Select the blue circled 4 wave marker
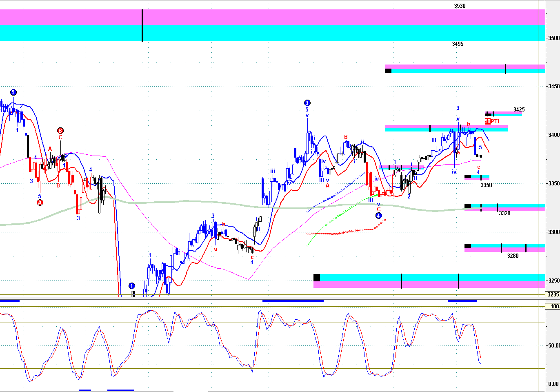This screenshot has height=392, width=560. [378, 216]
